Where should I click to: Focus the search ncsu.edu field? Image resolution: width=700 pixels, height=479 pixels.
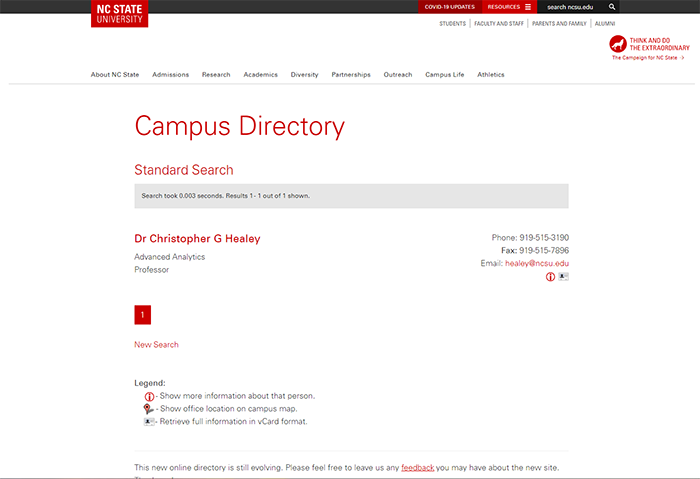[573, 7]
